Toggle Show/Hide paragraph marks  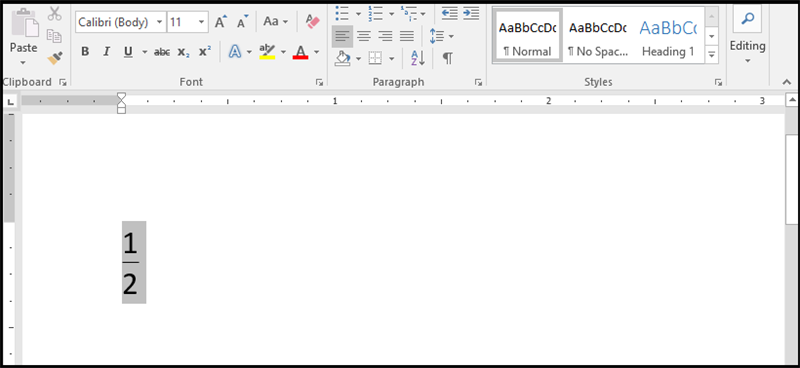coord(447,59)
